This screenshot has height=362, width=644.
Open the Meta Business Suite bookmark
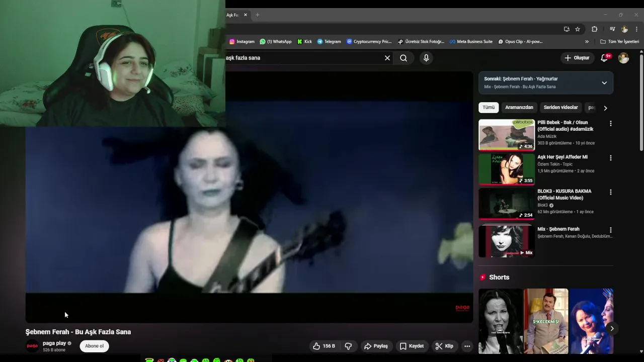471,42
